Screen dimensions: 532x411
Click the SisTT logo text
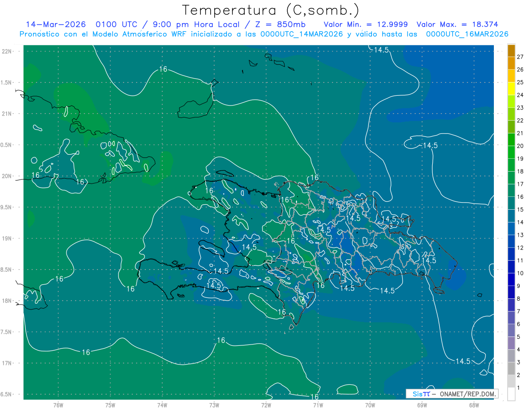pyautogui.click(x=421, y=394)
